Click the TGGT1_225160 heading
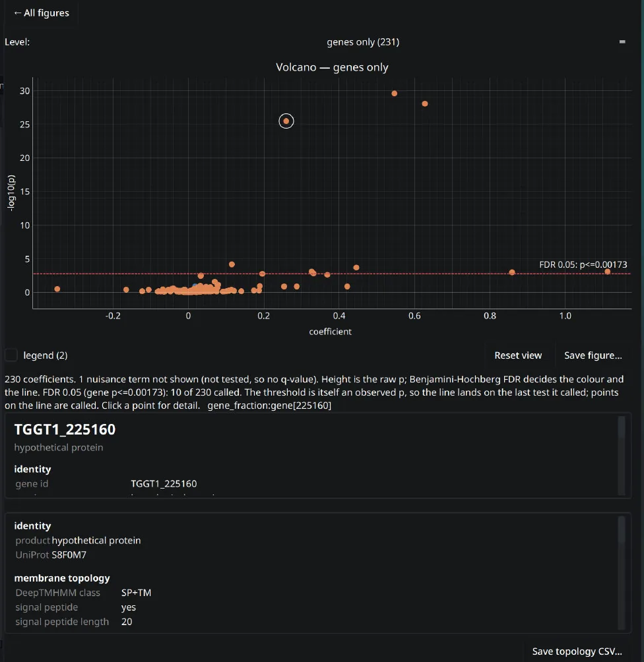The height and width of the screenshot is (662, 644). point(65,429)
